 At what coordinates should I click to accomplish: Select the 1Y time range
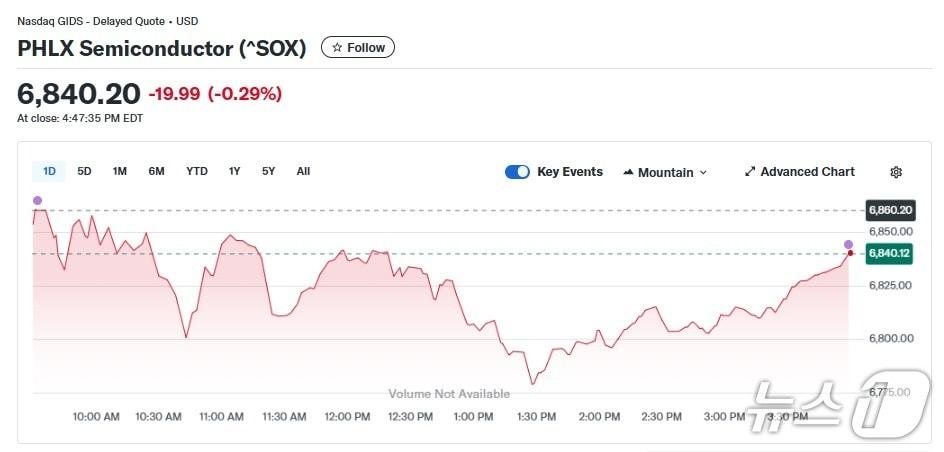point(234,171)
